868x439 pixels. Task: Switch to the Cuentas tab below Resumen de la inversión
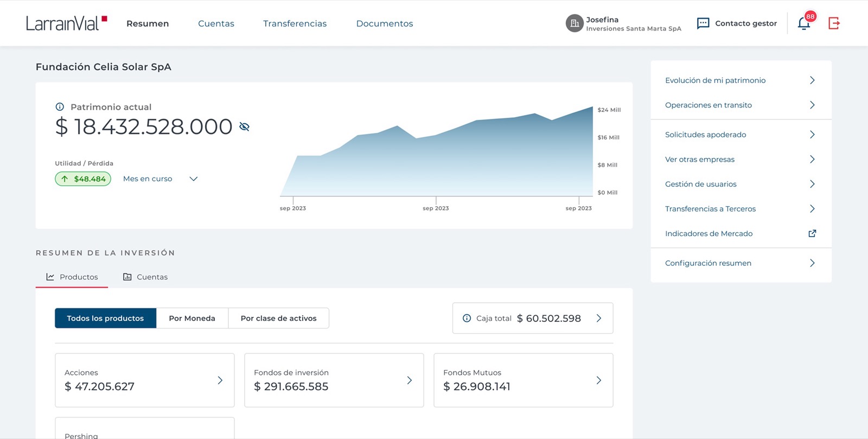coord(145,277)
